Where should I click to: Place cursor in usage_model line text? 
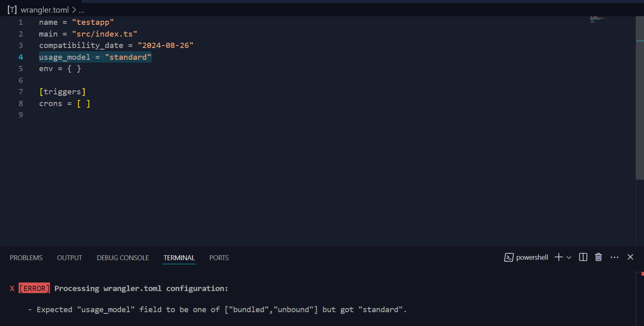(x=95, y=57)
